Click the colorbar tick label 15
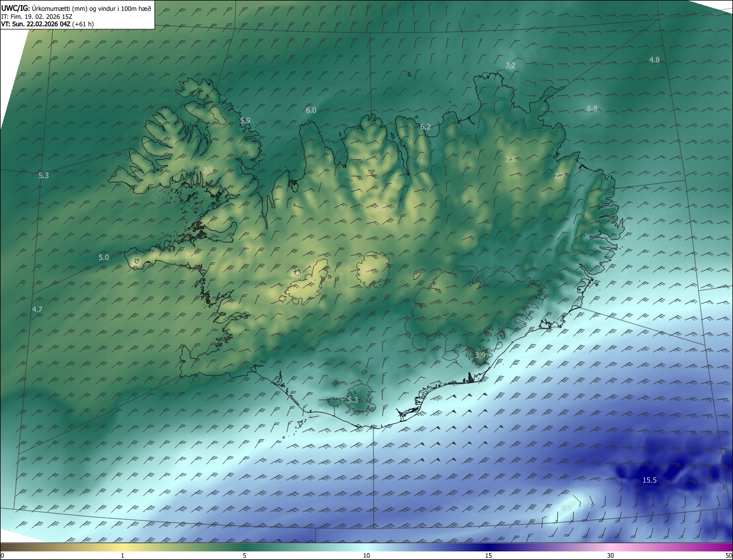This screenshot has height=560, width=733. point(488,555)
